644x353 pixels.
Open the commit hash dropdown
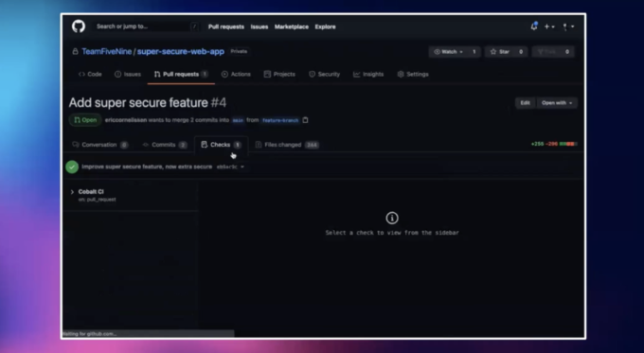click(x=230, y=168)
